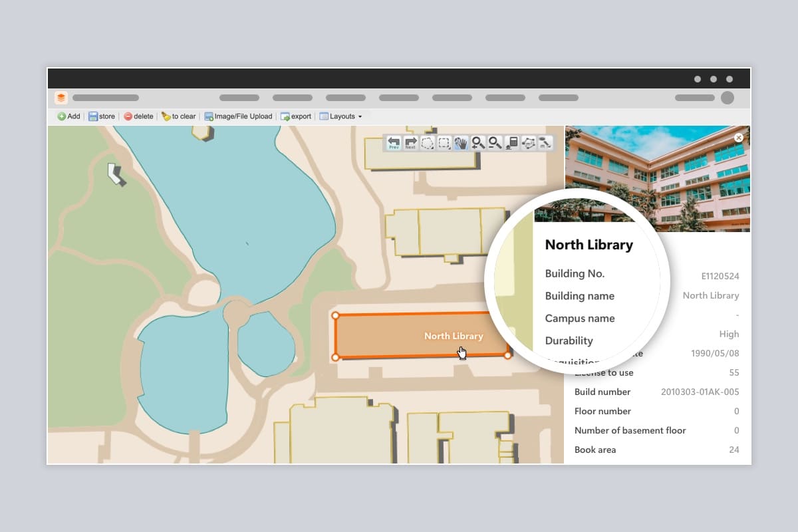The height and width of the screenshot is (532, 798).
Task: Click the store save button
Action: [102, 116]
